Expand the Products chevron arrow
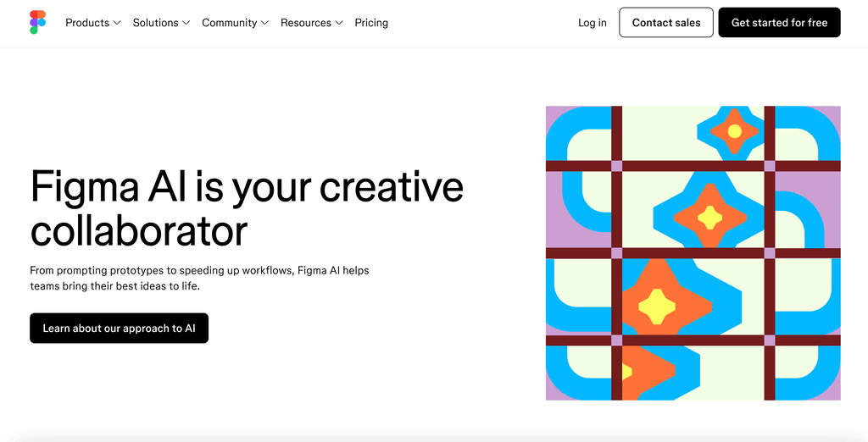868x442 pixels. click(117, 23)
